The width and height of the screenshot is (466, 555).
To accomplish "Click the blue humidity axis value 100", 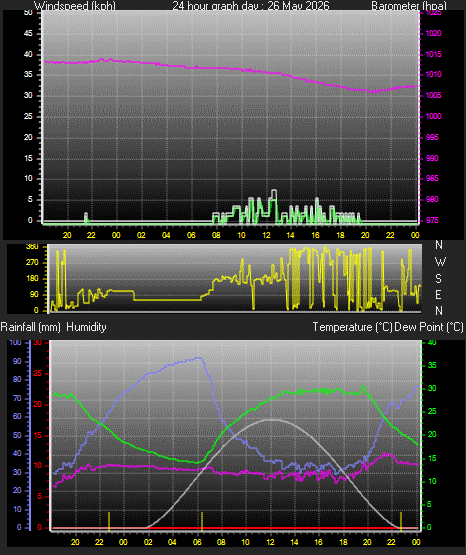I will click(16, 342).
